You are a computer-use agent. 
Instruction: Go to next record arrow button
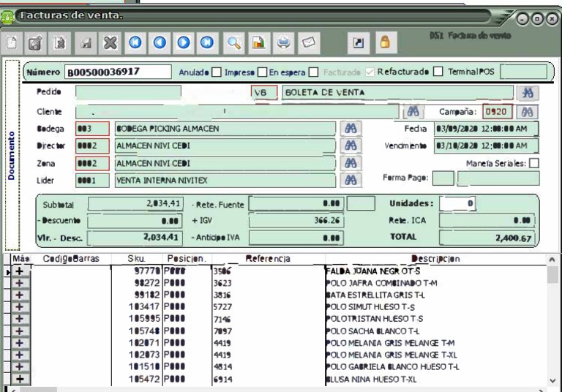pyautogui.click(x=184, y=42)
